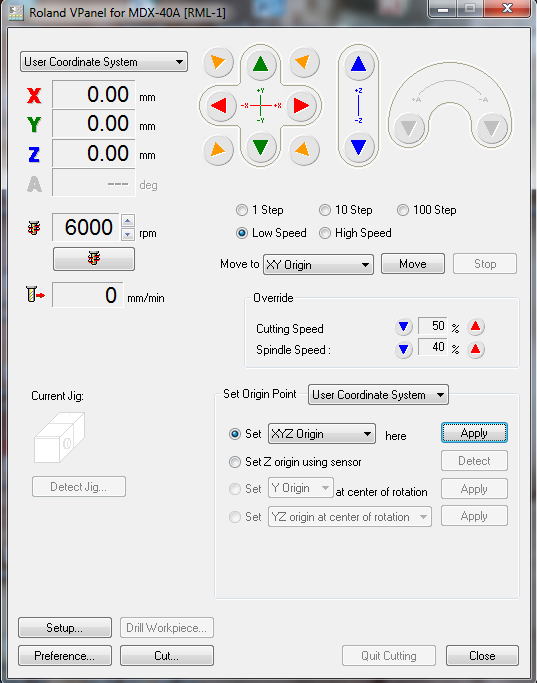
Task: Apply the XYZ Origin setting
Action: click(474, 433)
